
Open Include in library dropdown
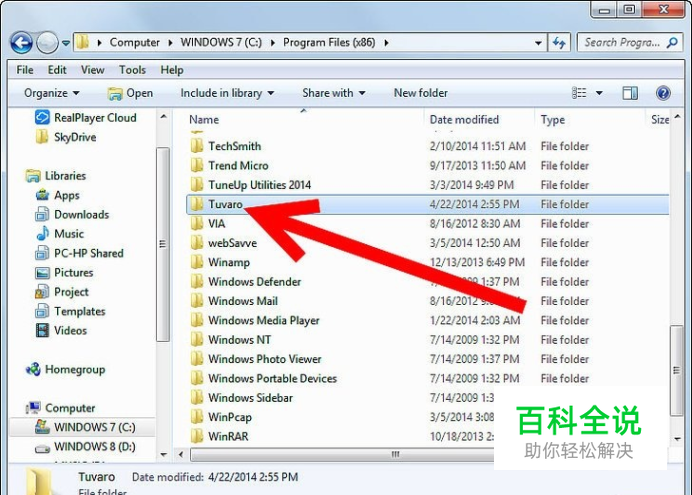[x=227, y=93]
